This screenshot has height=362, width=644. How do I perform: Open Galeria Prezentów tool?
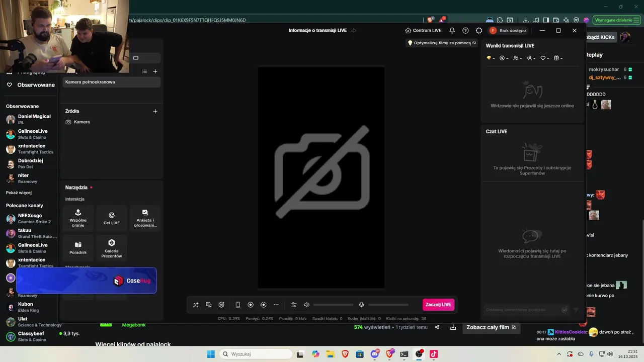[x=112, y=248]
